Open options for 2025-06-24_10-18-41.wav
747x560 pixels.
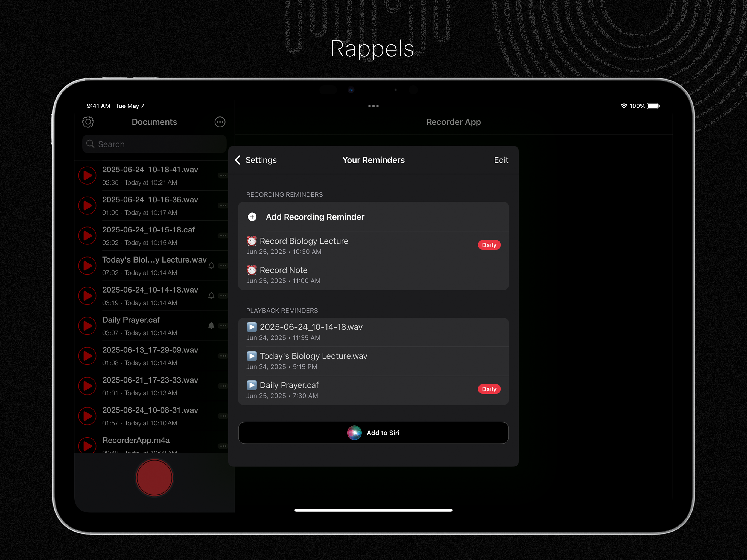[223, 176]
